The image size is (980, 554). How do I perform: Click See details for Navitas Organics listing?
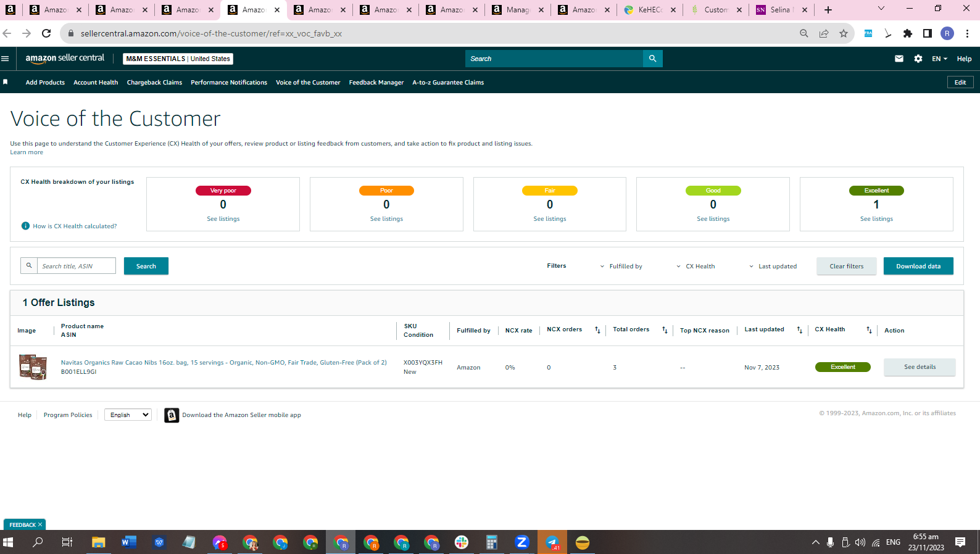[920, 367]
